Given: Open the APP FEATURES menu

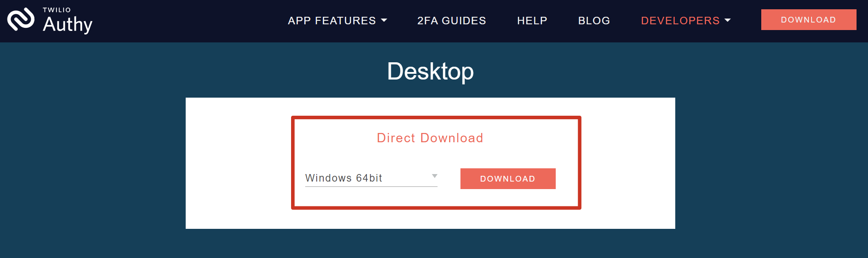Looking at the screenshot, I should (x=332, y=21).
